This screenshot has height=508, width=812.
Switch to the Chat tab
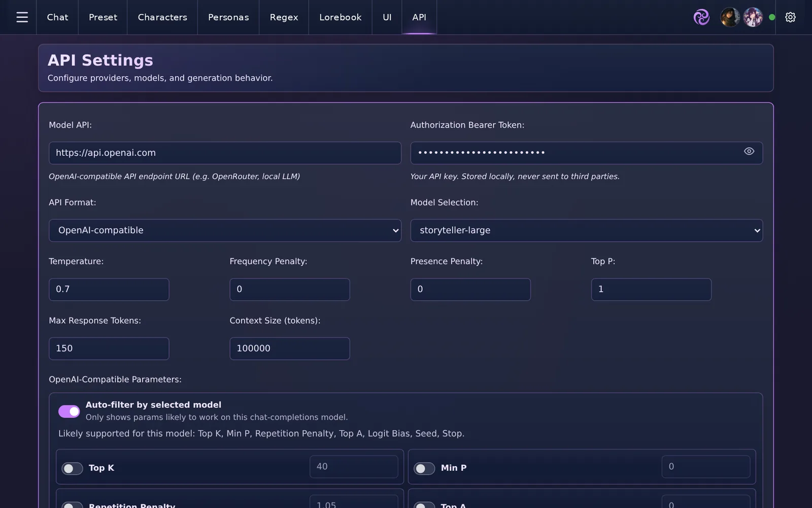(x=57, y=17)
